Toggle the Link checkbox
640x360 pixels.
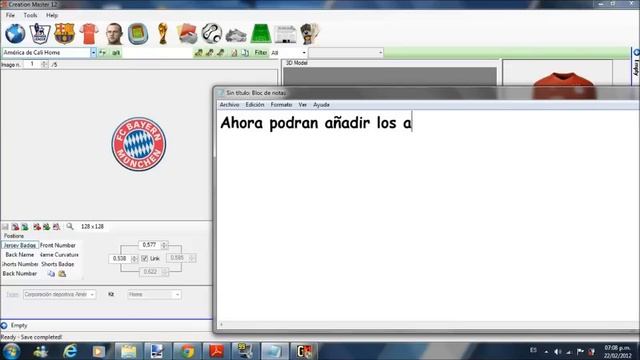point(144,258)
